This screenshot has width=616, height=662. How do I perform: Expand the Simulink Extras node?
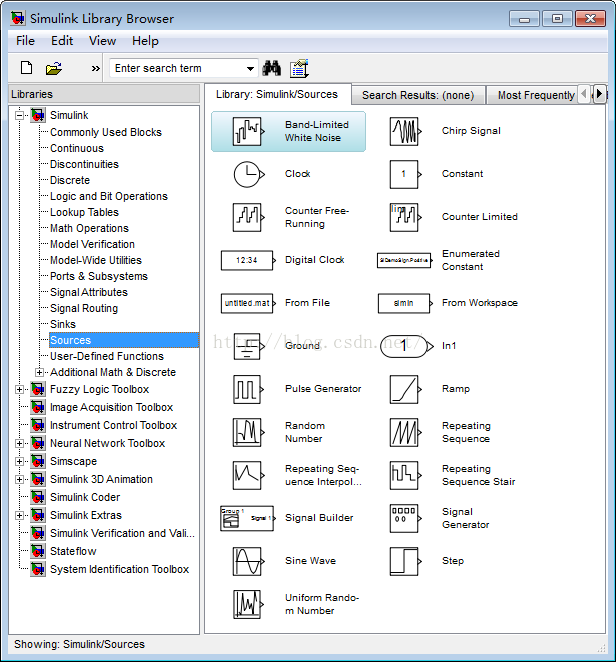(x=19, y=515)
